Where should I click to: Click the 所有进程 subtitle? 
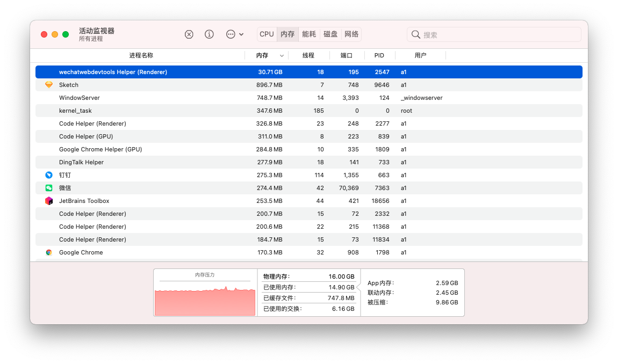[x=91, y=39]
